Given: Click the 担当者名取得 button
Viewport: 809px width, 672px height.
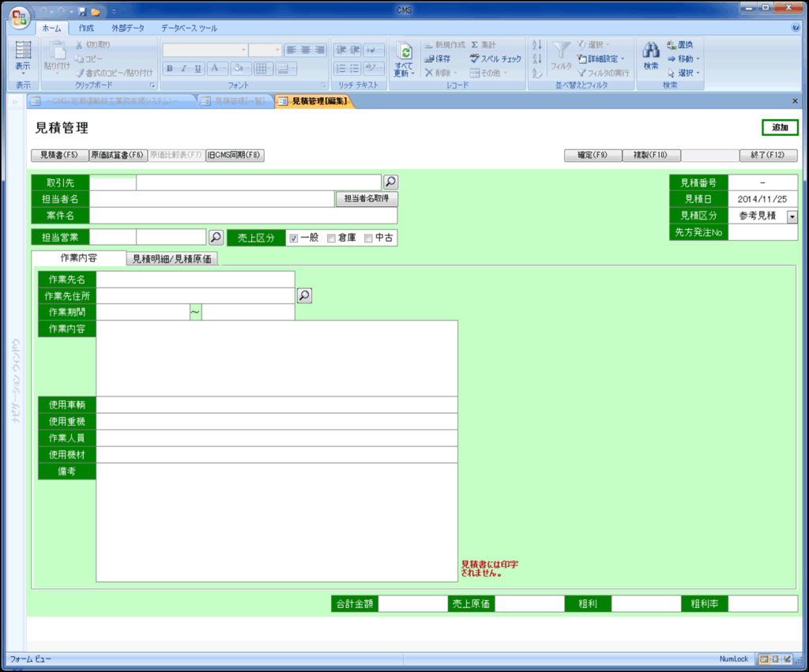Looking at the screenshot, I should (366, 199).
